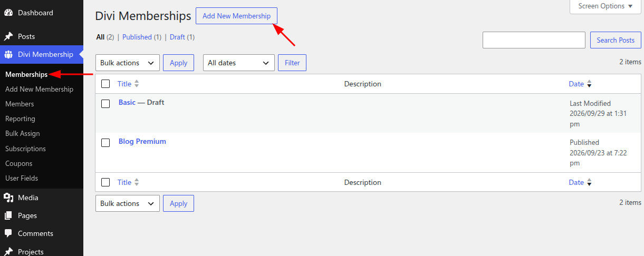Click the top '2 items' count
644x256 pixels.
coord(630,62)
